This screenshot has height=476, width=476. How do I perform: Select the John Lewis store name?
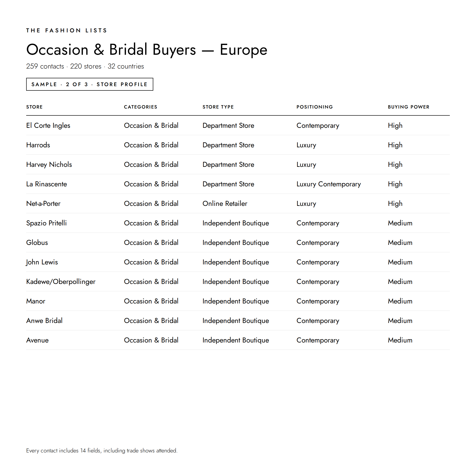click(x=42, y=262)
